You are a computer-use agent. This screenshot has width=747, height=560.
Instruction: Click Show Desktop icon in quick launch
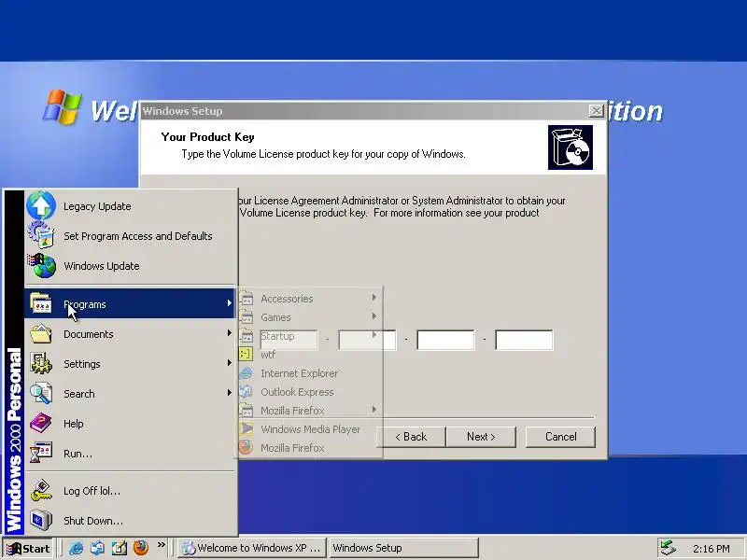pos(120,548)
